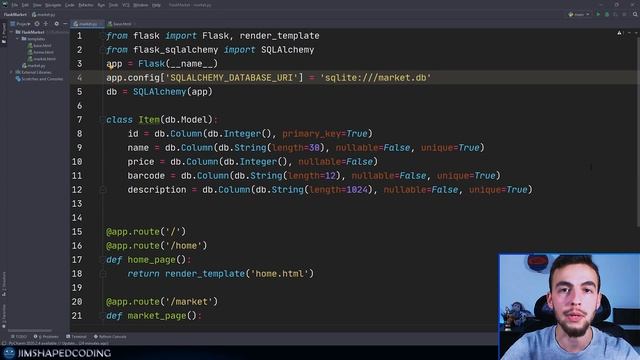Switch to the market.py editor tab
This screenshot has width=640, height=360.
pos(87,24)
